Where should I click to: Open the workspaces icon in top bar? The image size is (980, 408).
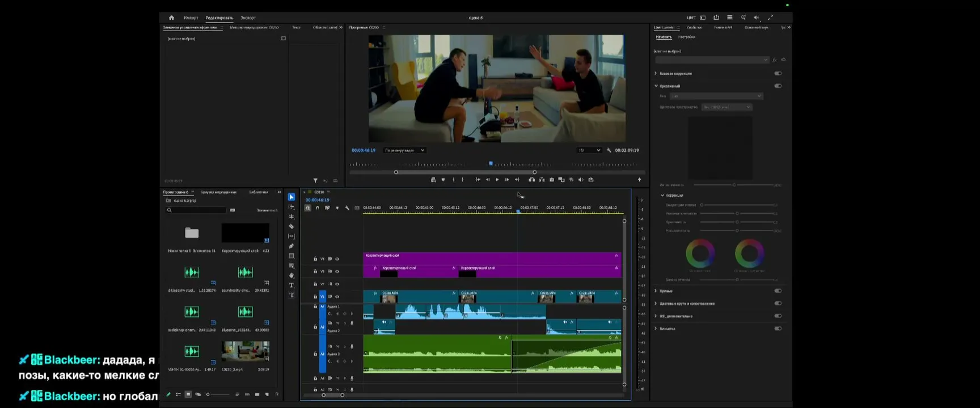(x=703, y=18)
